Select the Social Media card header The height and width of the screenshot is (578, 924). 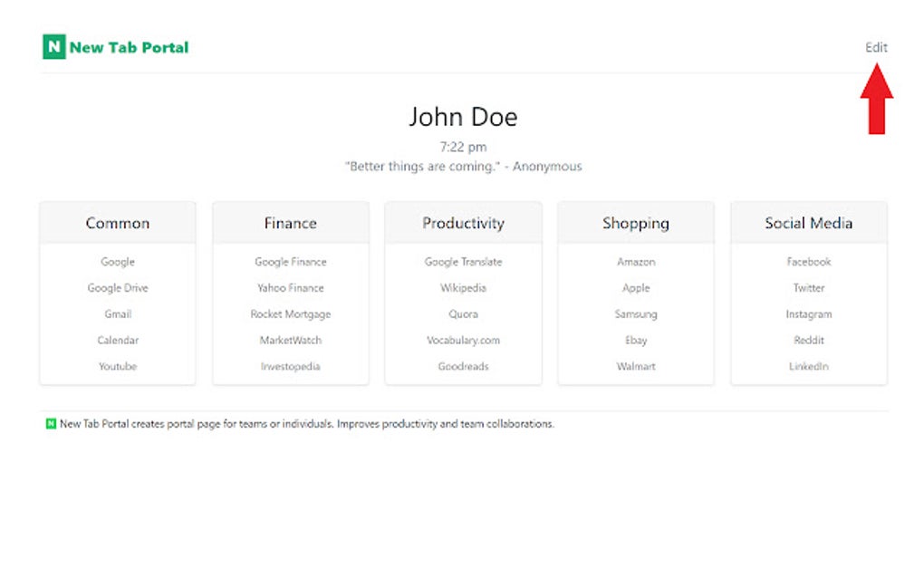coord(808,223)
